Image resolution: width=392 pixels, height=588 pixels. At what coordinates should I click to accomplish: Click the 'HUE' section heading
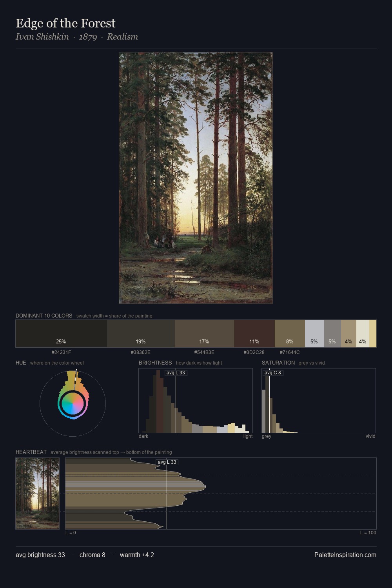click(x=21, y=363)
